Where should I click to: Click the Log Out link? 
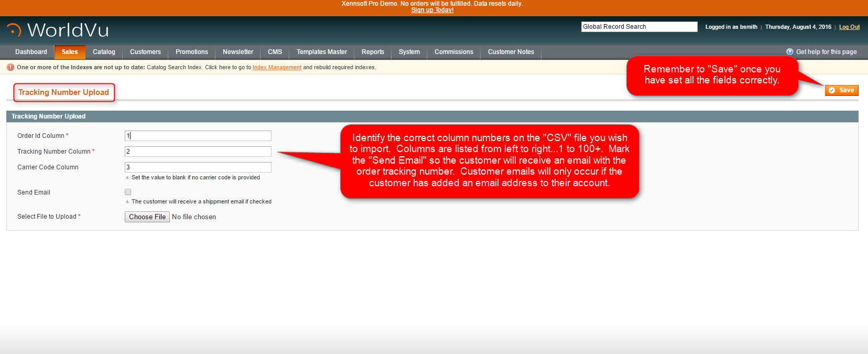(849, 27)
